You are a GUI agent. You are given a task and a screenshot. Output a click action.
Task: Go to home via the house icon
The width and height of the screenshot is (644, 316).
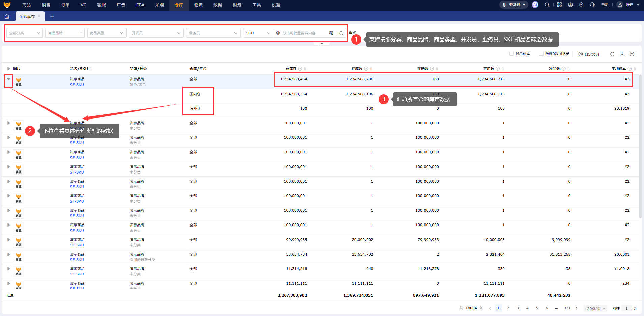click(7, 16)
